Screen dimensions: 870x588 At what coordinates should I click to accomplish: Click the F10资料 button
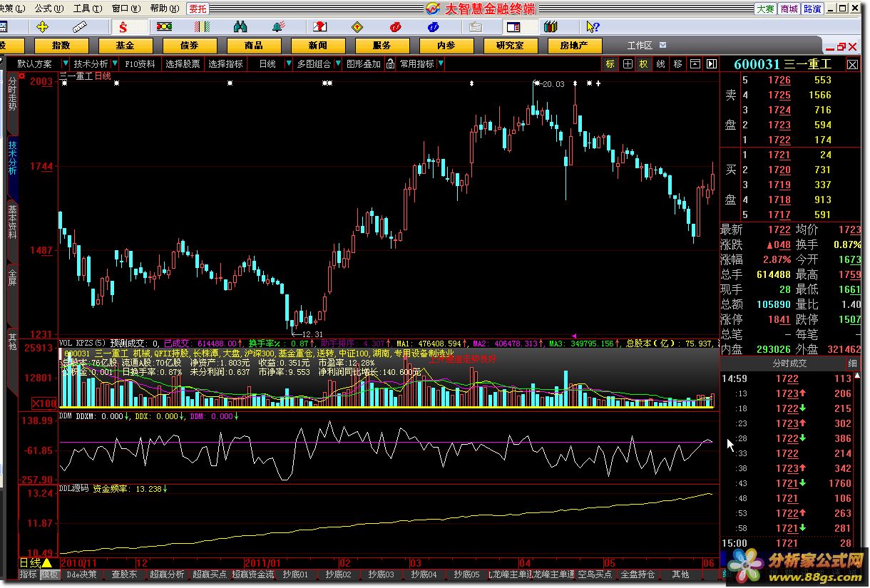pos(140,63)
